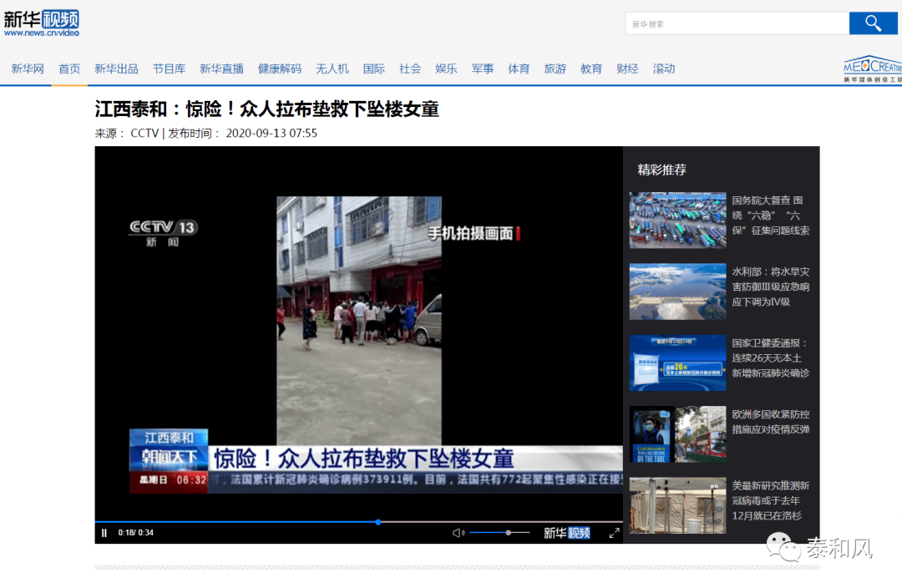
Task: Click the MediaCreative logo in the nav bar
Action: [x=872, y=69]
